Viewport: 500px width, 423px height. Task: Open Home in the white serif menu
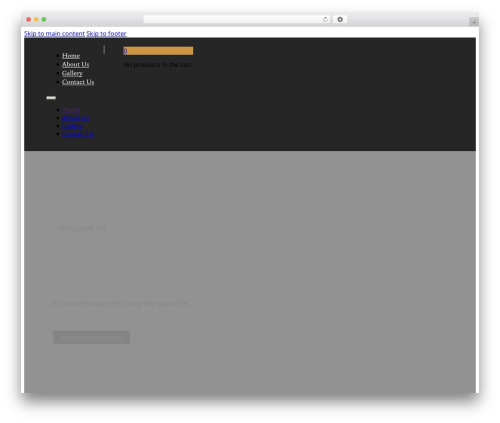click(x=71, y=56)
